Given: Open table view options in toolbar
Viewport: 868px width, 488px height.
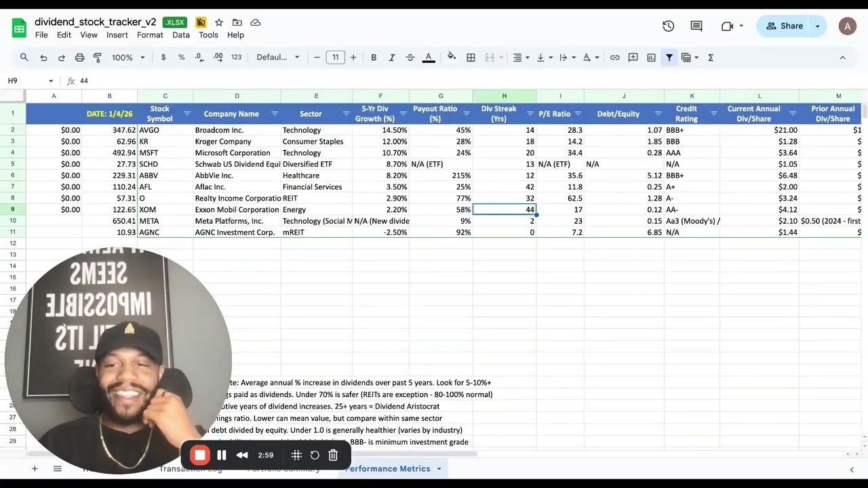Looking at the screenshot, I should (689, 58).
